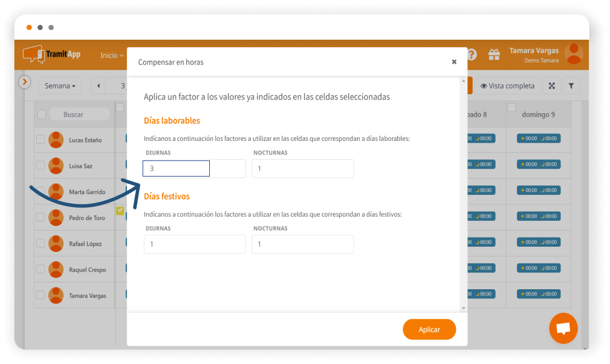Go to previous week arrow
Screen dimensions: 610x364
(98, 86)
